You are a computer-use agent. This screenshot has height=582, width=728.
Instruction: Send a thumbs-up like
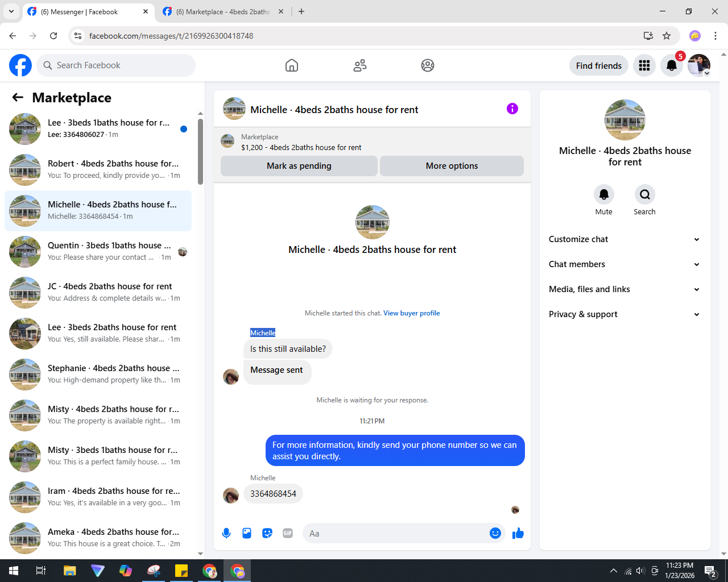[x=518, y=533]
